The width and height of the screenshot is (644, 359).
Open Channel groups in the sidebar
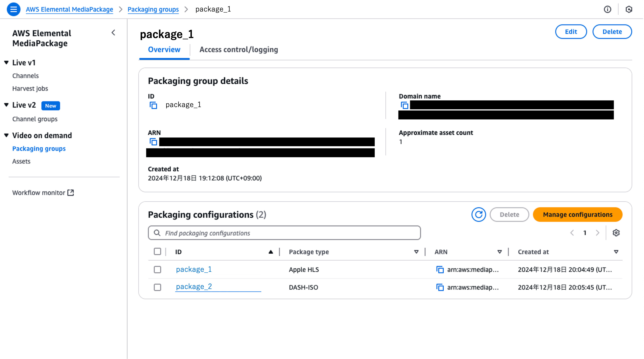coord(35,119)
